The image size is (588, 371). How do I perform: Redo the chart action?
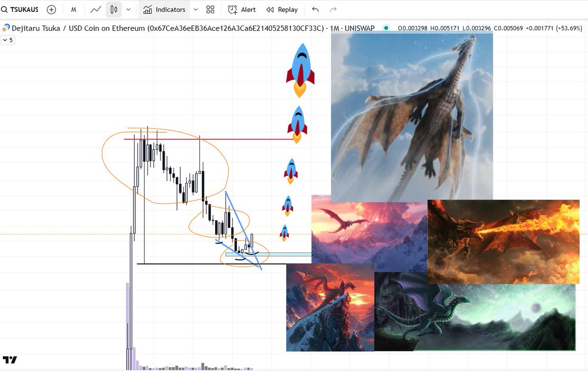(333, 9)
